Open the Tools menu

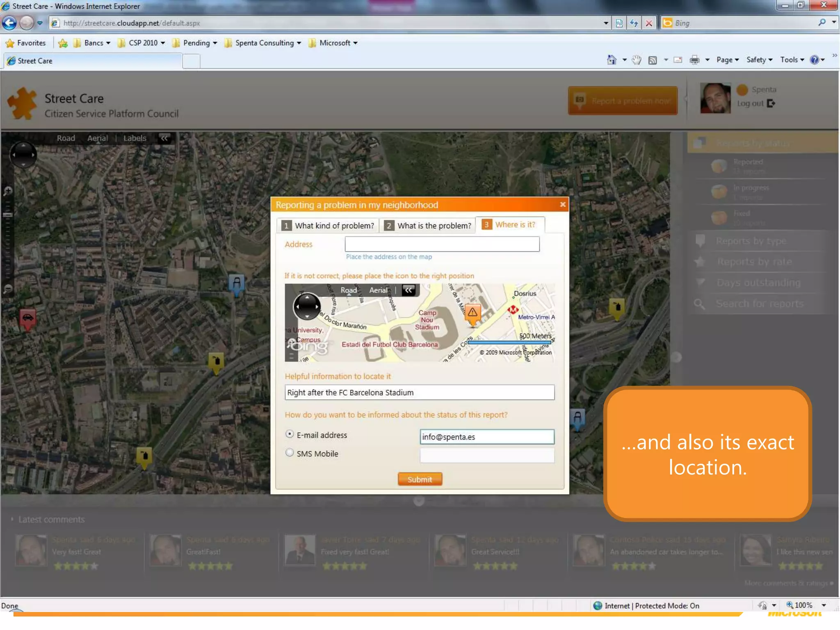[792, 60]
